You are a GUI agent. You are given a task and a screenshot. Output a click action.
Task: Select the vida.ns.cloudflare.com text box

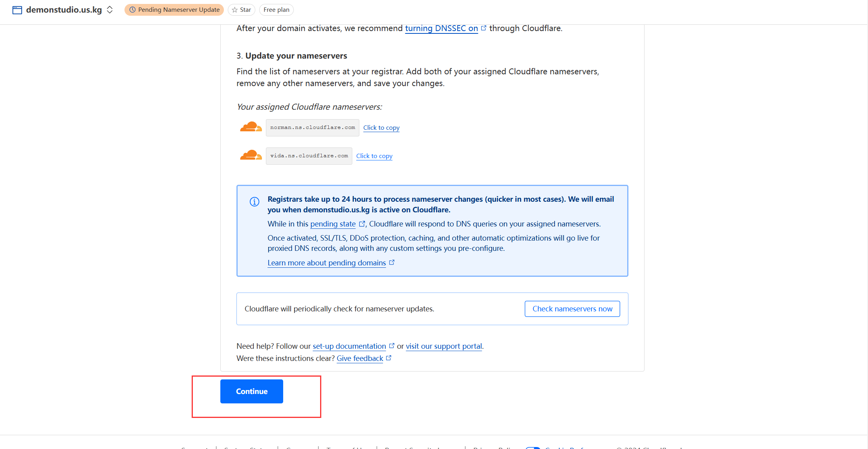pyautogui.click(x=309, y=156)
